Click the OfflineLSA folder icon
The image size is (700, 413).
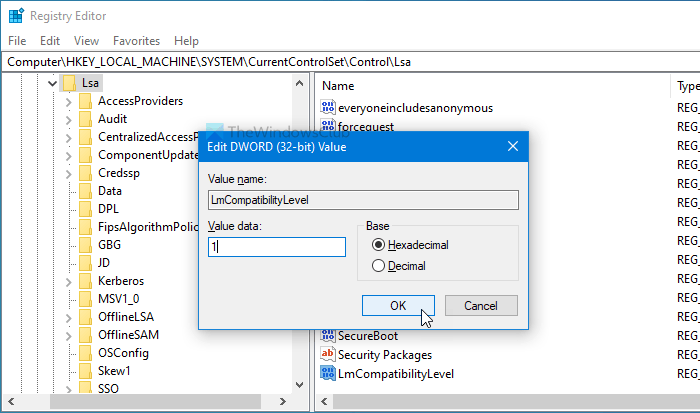85,317
